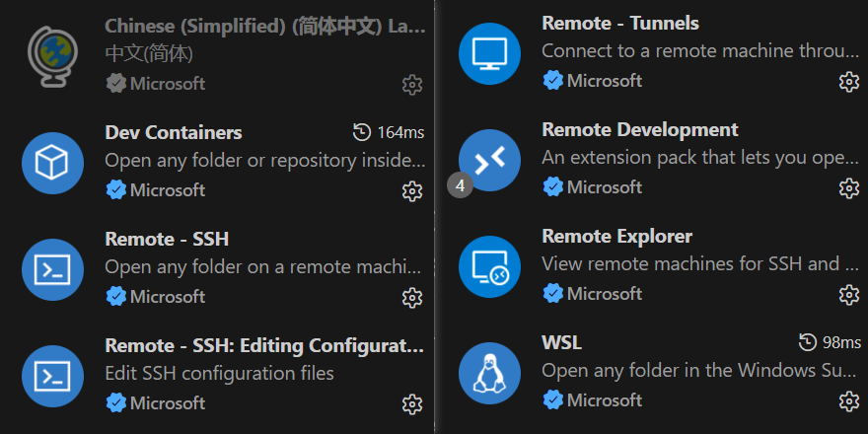Image resolution: width=868 pixels, height=434 pixels.
Task: Click verified publisher badge under WSL
Action: (x=553, y=399)
